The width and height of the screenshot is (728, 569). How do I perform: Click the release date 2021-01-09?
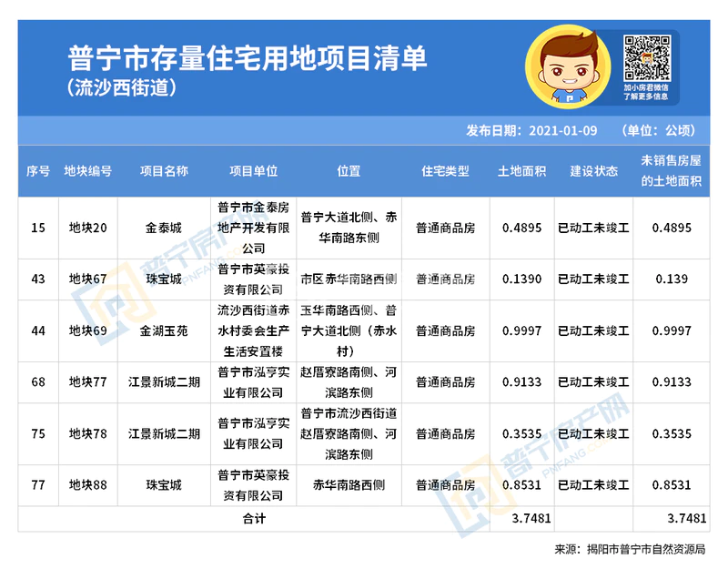pyautogui.click(x=562, y=129)
